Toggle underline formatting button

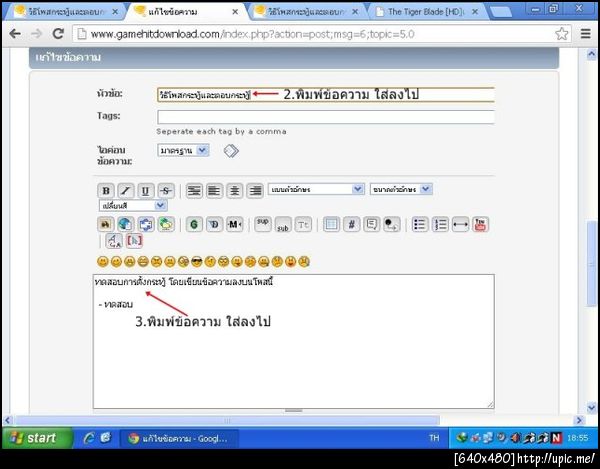pyautogui.click(x=145, y=191)
